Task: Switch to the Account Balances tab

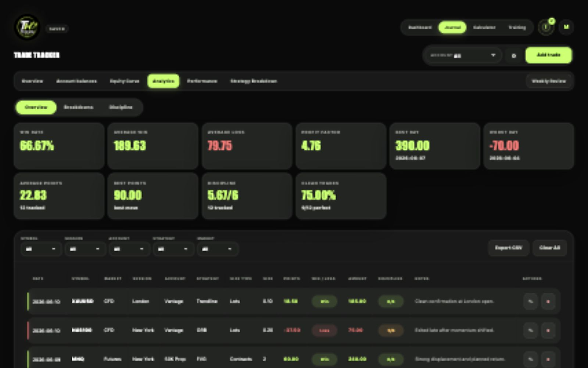Action: (77, 81)
